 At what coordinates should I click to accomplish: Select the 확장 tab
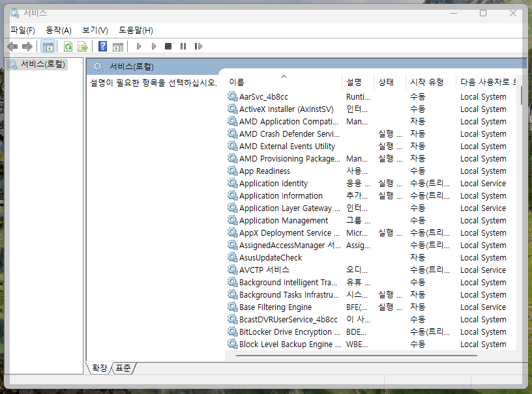pyautogui.click(x=98, y=367)
